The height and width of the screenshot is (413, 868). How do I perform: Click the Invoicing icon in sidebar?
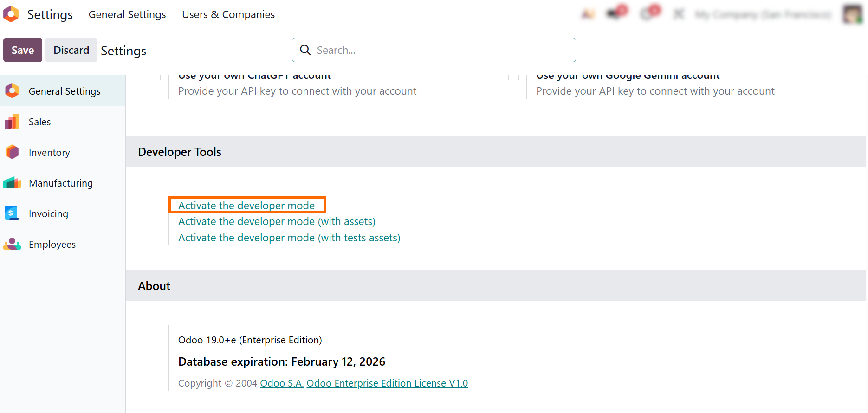(x=12, y=213)
